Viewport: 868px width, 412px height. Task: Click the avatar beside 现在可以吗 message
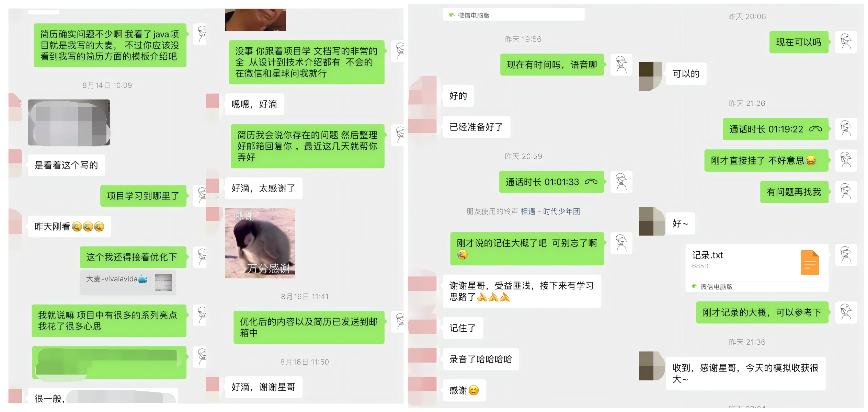point(846,42)
